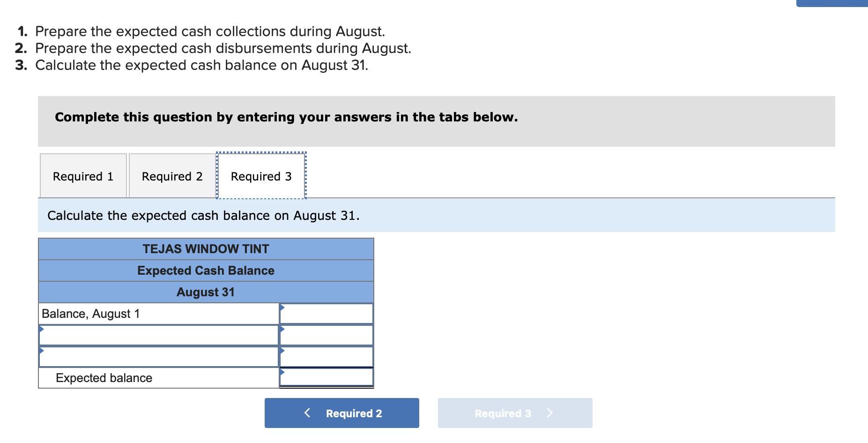Click the Expected balance label cell
The width and height of the screenshot is (868, 443).
(104, 378)
